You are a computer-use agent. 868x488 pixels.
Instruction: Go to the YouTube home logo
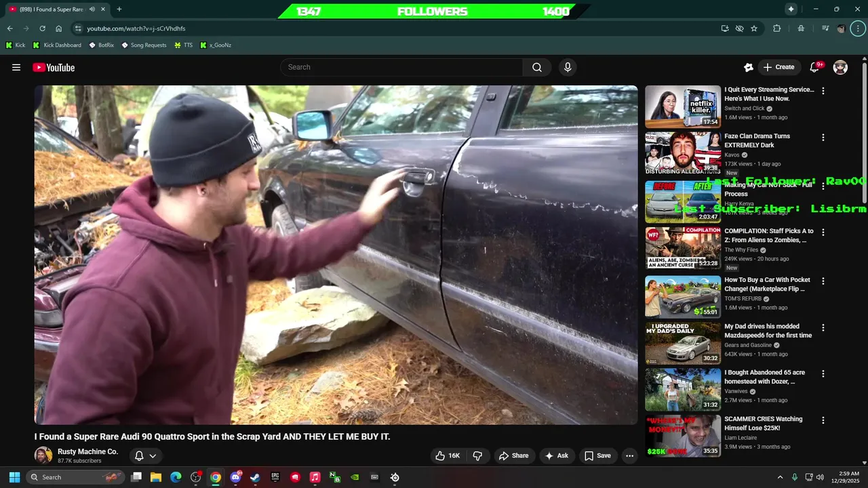pyautogui.click(x=54, y=67)
